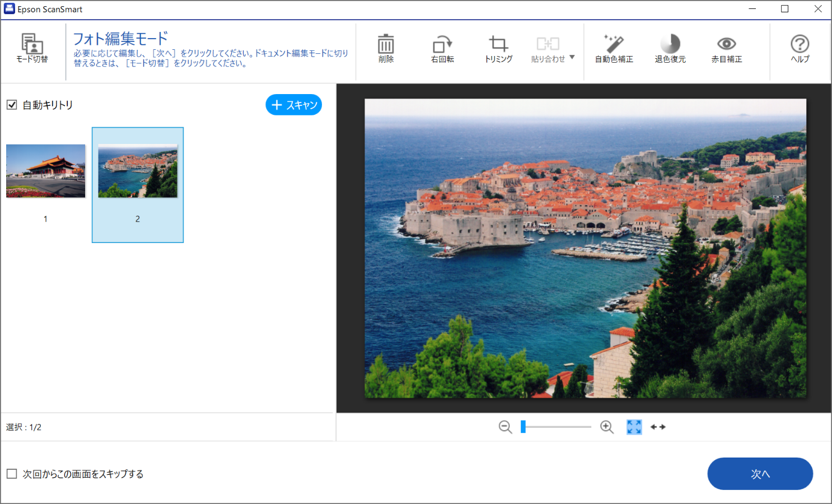Click the 次へ next button
Screen dimensions: 832x504
[760, 474]
